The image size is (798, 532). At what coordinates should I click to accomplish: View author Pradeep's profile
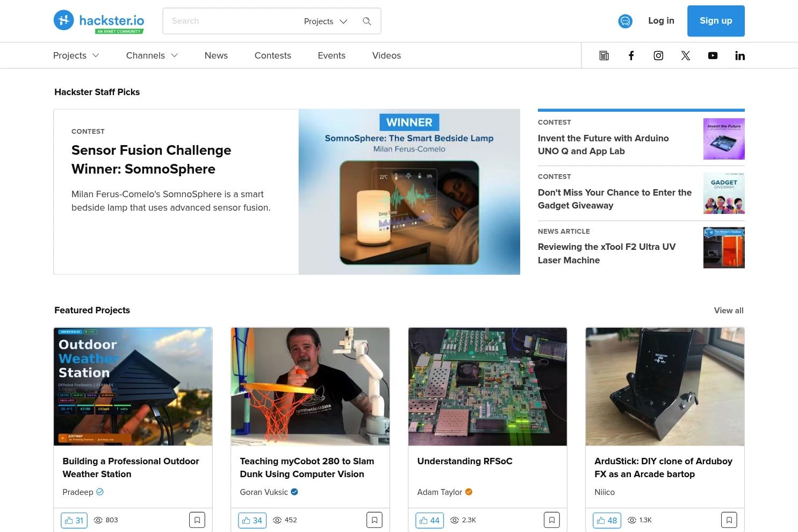tap(78, 492)
